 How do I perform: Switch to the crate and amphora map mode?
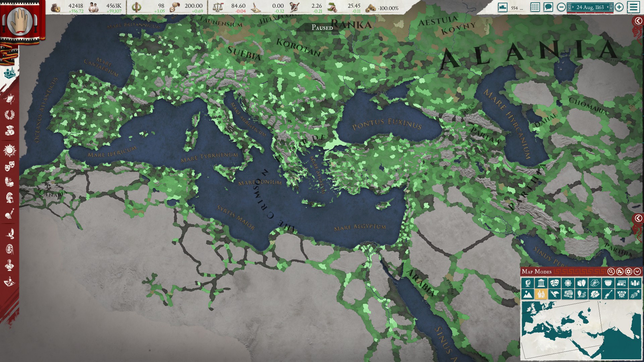[581, 283]
